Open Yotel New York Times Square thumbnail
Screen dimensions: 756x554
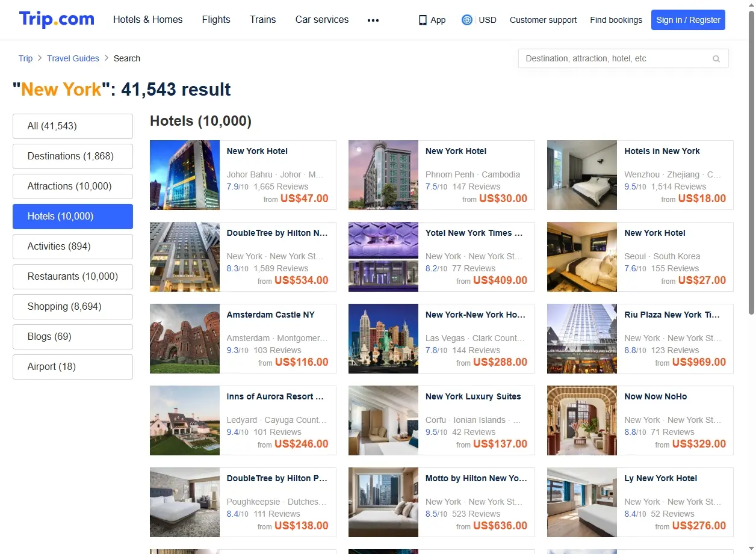coord(383,257)
